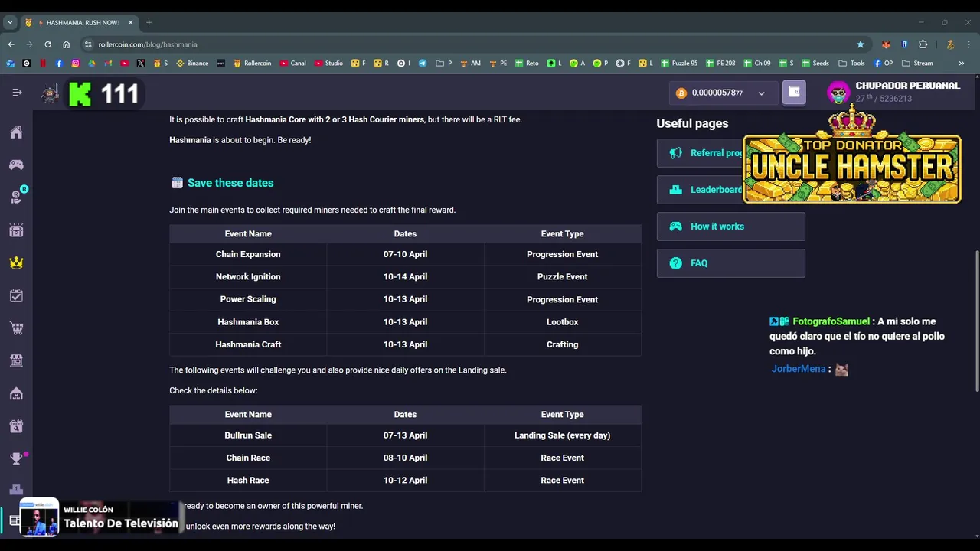Click the gold crown icon in sidebar
980x551 pixels.
[x=16, y=262]
